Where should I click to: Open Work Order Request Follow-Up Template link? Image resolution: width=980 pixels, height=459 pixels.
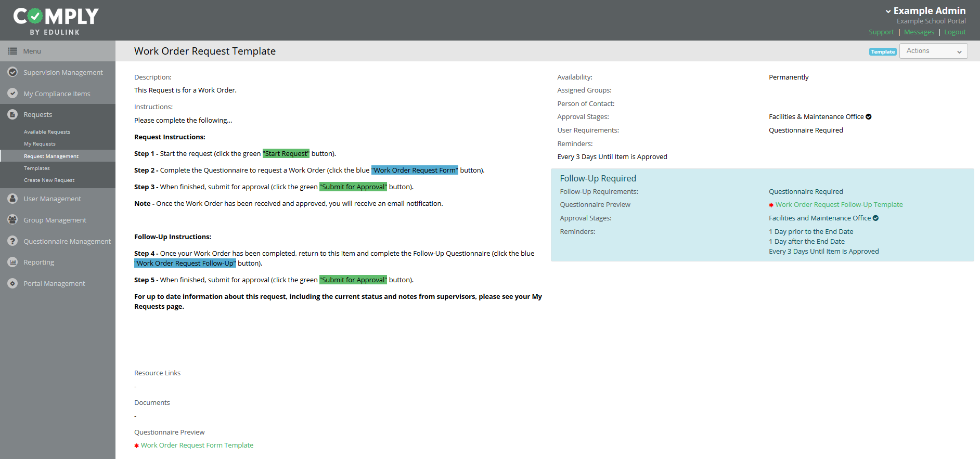(x=839, y=205)
